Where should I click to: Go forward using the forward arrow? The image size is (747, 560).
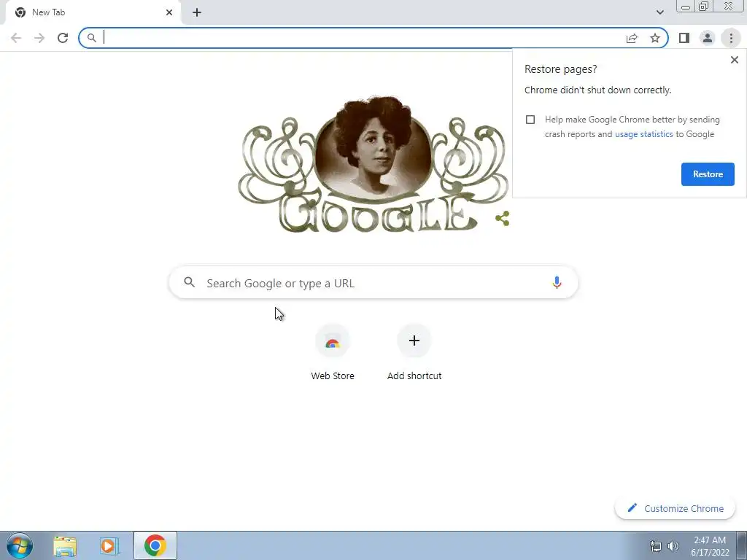pyautogui.click(x=39, y=38)
